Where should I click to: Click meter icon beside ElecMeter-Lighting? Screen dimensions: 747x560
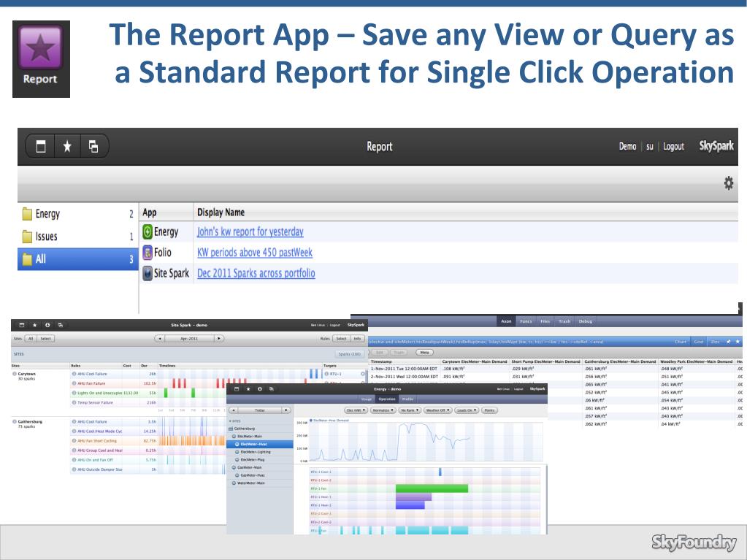click(x=237, y=452)
